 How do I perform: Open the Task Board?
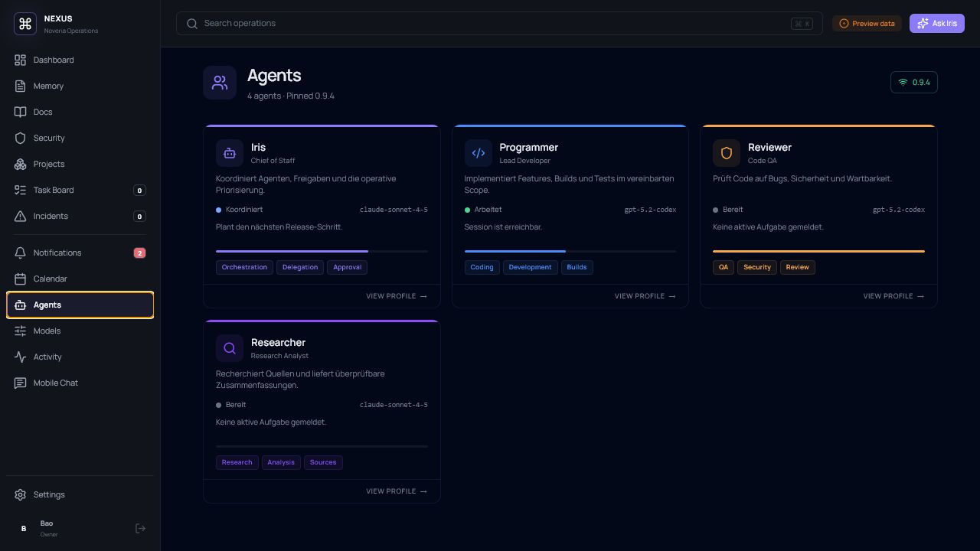[x=80, y=190]
